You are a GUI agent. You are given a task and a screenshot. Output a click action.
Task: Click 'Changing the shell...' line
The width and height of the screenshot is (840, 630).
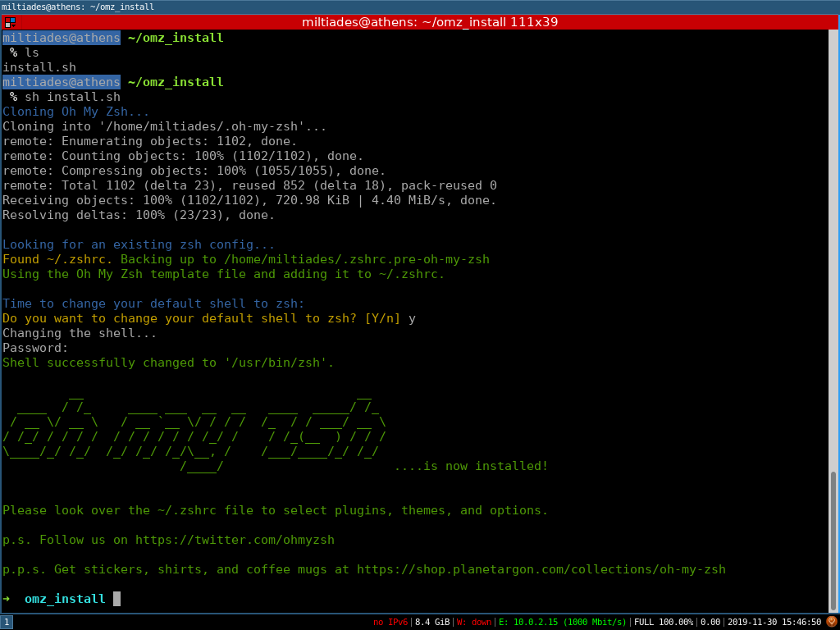point(80,333)
